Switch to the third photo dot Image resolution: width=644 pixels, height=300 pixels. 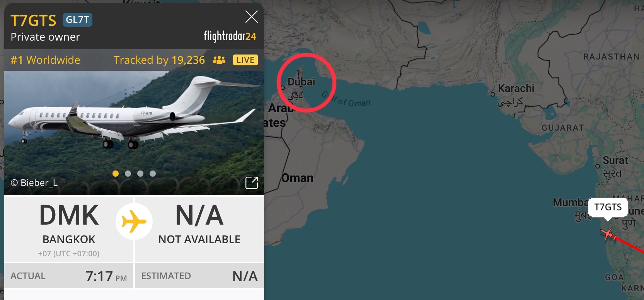pyautogui.click(x=140, y=174)
